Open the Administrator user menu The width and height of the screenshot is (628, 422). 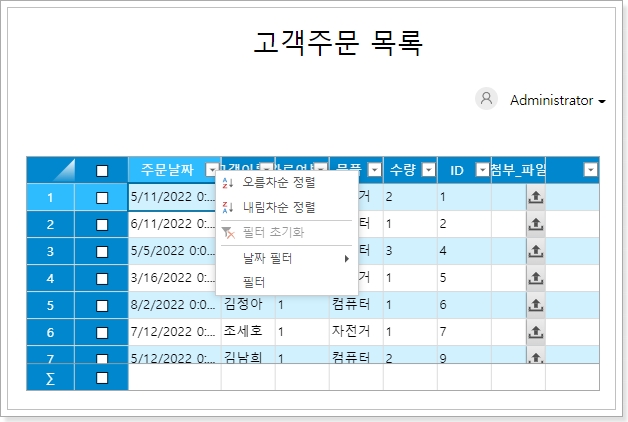(557, 101)
